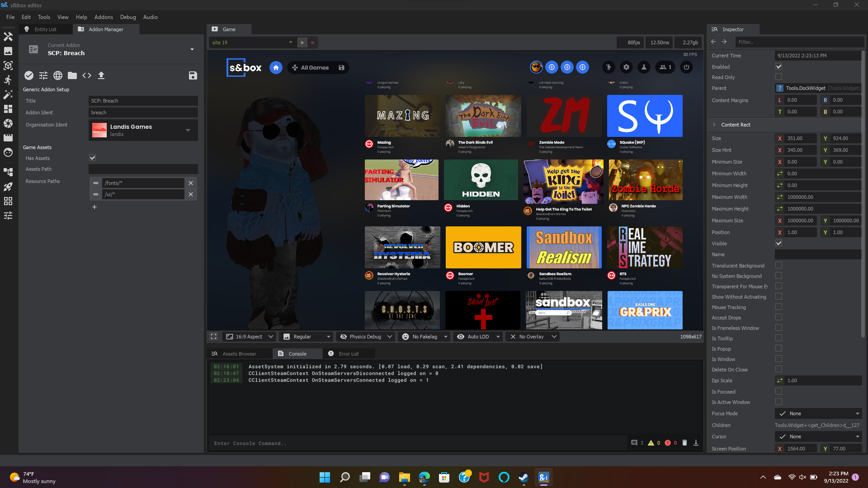Switch to the Error List tab
The width and height of the screenshot is (868, 488).
[x=349, y=353]
